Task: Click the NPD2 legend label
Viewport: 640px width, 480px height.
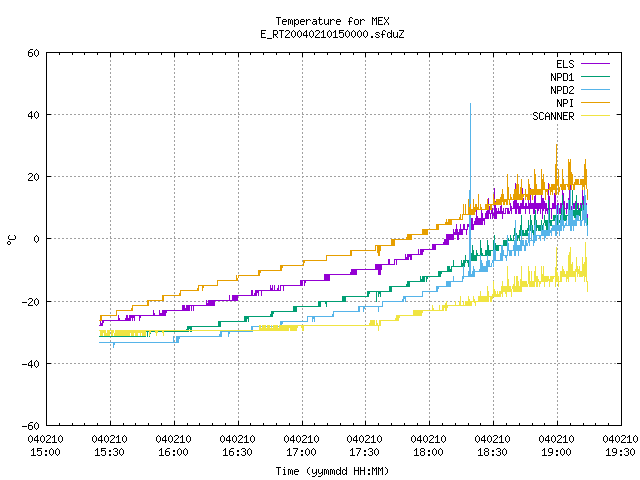Action: pos(562,90)
